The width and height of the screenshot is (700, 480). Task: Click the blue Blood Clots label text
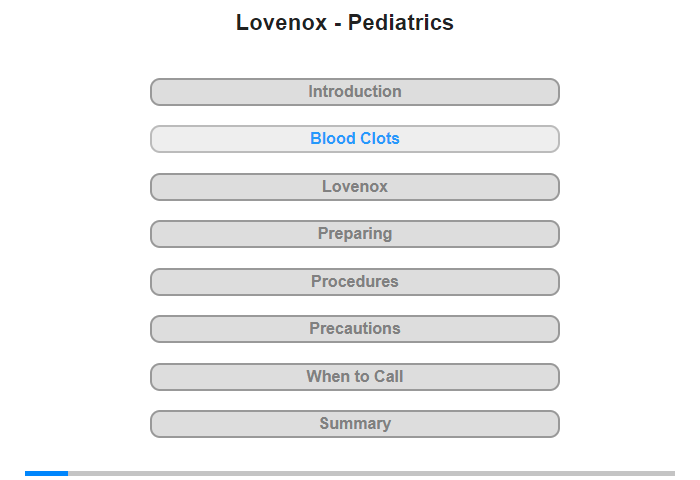(355, 138)
